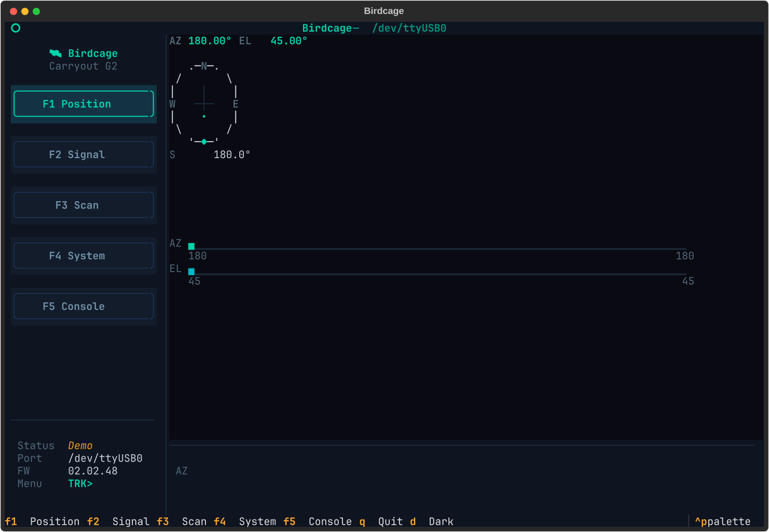Open the F5 Console panel
The height and width of the screenshot is (532, 769).
[84, 306]
